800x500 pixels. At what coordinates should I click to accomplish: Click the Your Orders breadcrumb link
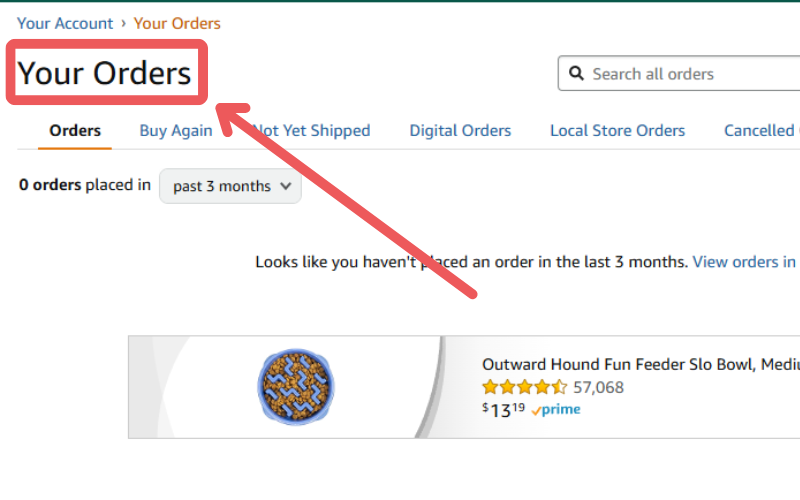click(177, 23)
